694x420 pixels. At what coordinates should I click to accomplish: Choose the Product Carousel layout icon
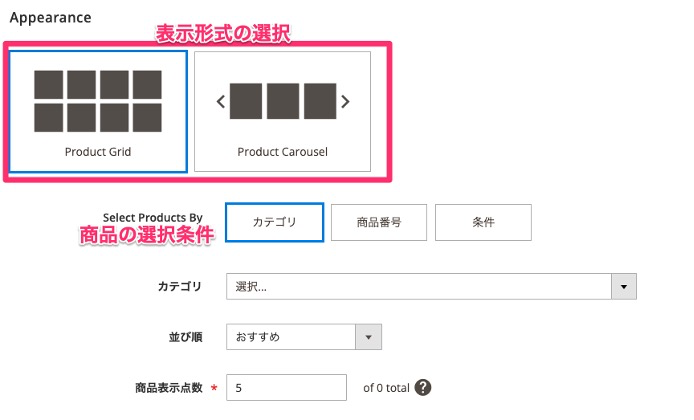point(283,101)
